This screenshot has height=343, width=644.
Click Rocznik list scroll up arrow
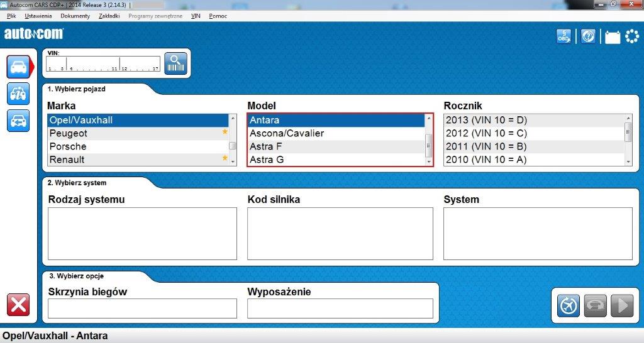[x=628, y=118]
